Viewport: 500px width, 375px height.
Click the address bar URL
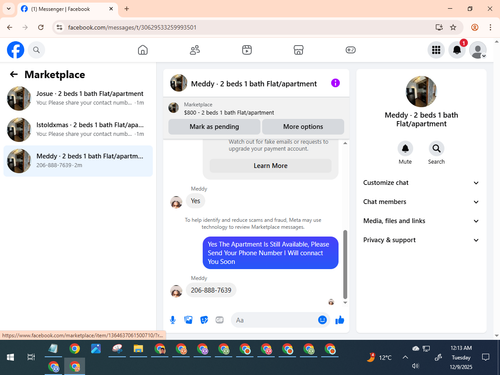coord(132,27)
